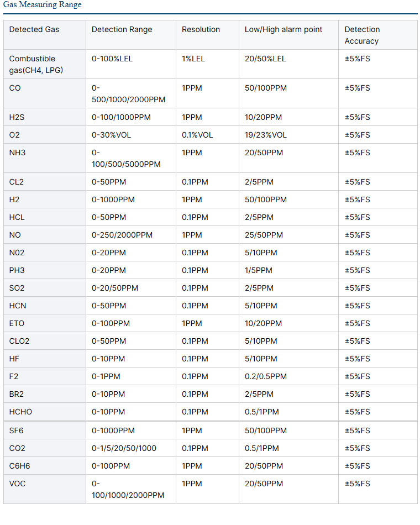Image resolution: width=420 pixels, height=525 pixels.
Task: Select the H2S detection range 0-100/1000PPM
Action: click(x=121, y=117)
